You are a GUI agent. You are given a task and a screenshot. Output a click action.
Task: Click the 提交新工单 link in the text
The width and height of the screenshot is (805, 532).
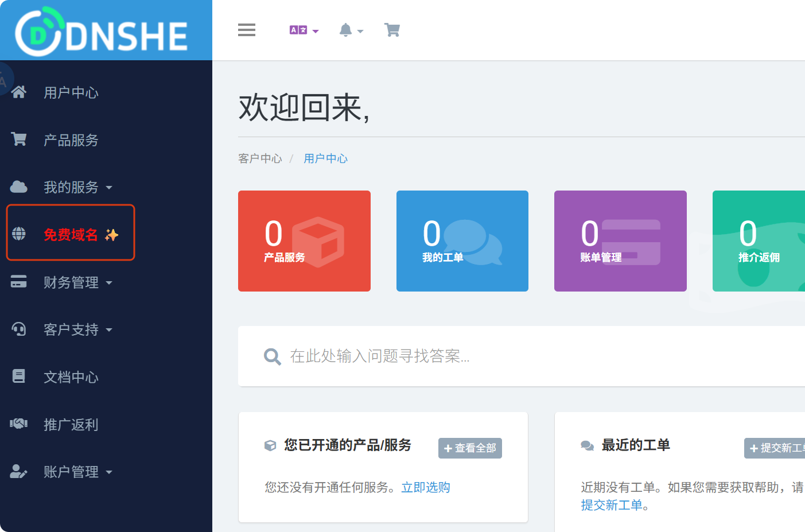tap(612, 505)
